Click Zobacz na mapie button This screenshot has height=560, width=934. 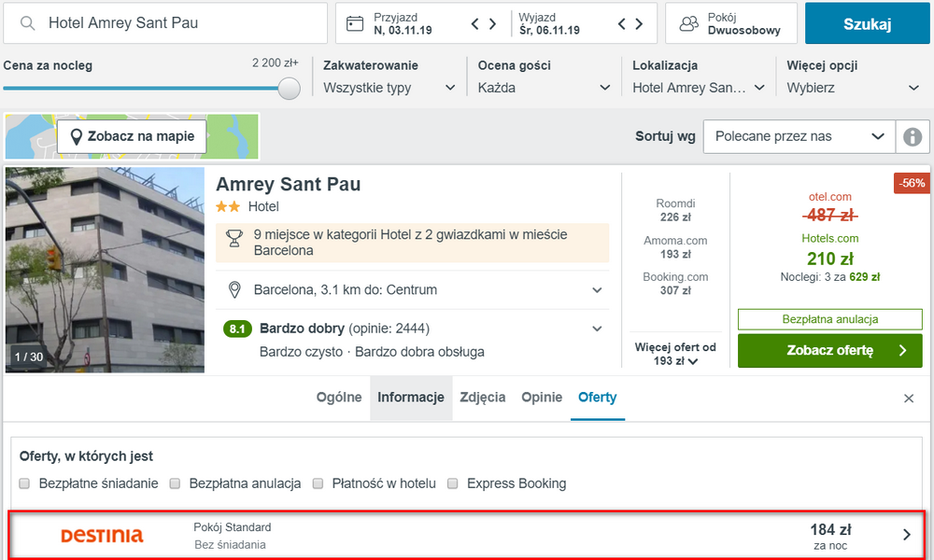[132, 136]
